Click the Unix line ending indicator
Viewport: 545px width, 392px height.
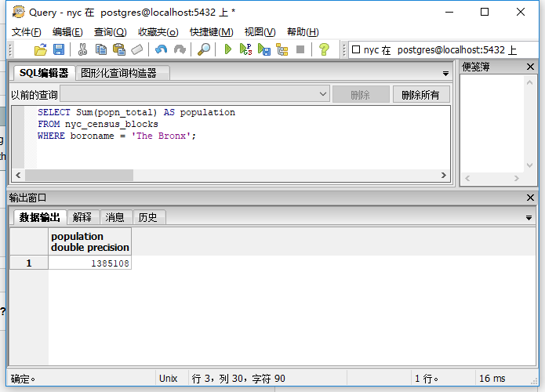169,378
